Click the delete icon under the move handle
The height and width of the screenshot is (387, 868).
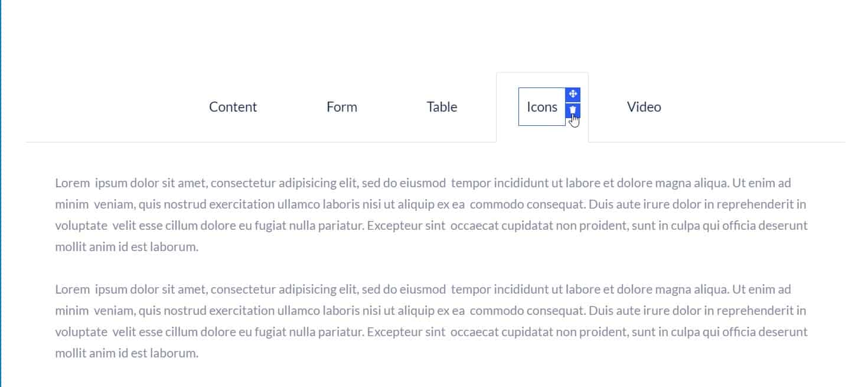[572, 110]
